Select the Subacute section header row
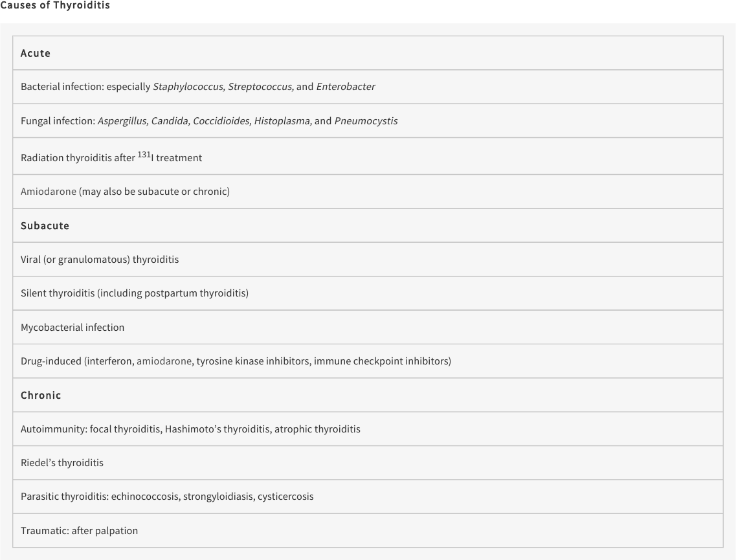 pyautogui.click(x=368, y=226)
